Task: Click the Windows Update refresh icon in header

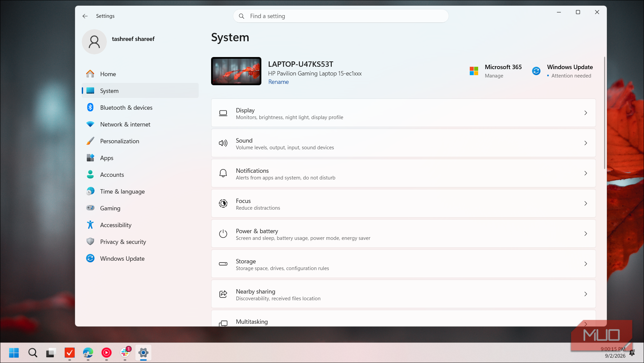Action: (x=536, y=71)
